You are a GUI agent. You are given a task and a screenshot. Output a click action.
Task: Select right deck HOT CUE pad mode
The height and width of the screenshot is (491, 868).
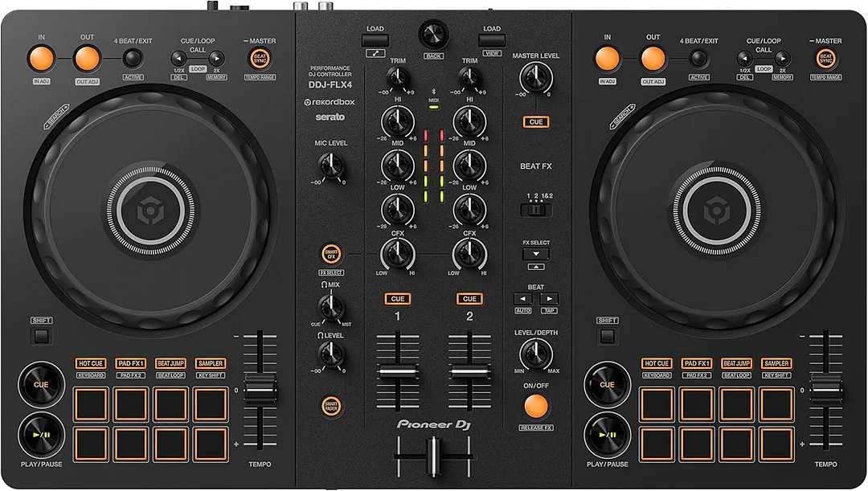point(657,364)
